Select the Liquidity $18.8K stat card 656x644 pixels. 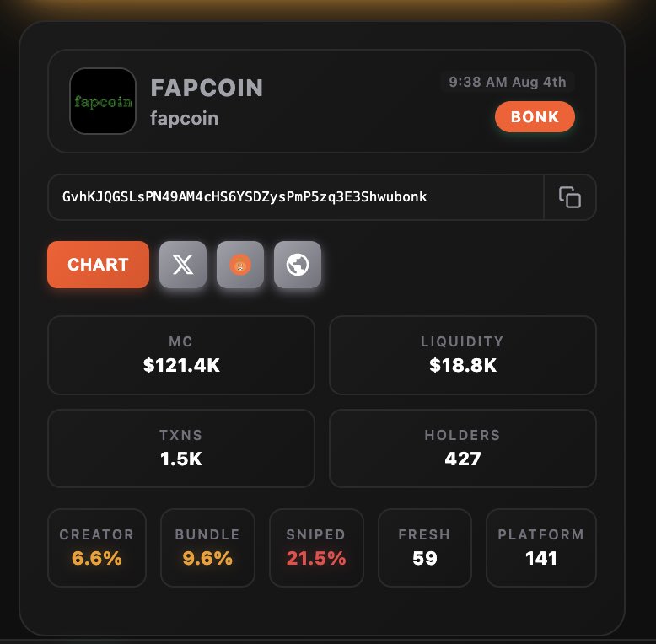pyautogui.click(x=463, y=355)
